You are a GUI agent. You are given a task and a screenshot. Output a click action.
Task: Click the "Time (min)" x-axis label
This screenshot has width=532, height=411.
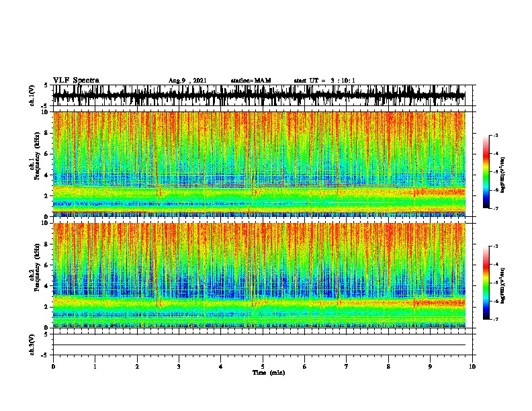[269, 373]
